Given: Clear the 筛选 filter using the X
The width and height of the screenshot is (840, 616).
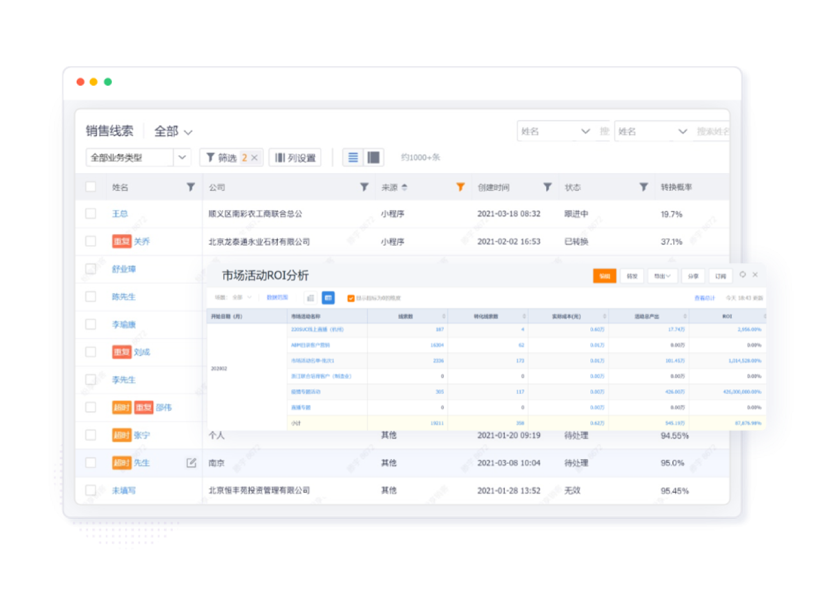Looking at the screenshot, I should click(x=254, y=158).
